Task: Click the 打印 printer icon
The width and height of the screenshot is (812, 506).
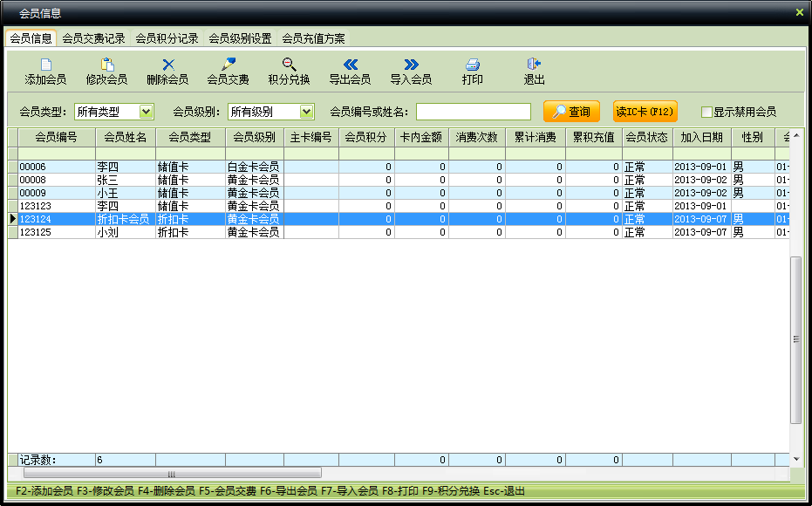Action: 473,65
